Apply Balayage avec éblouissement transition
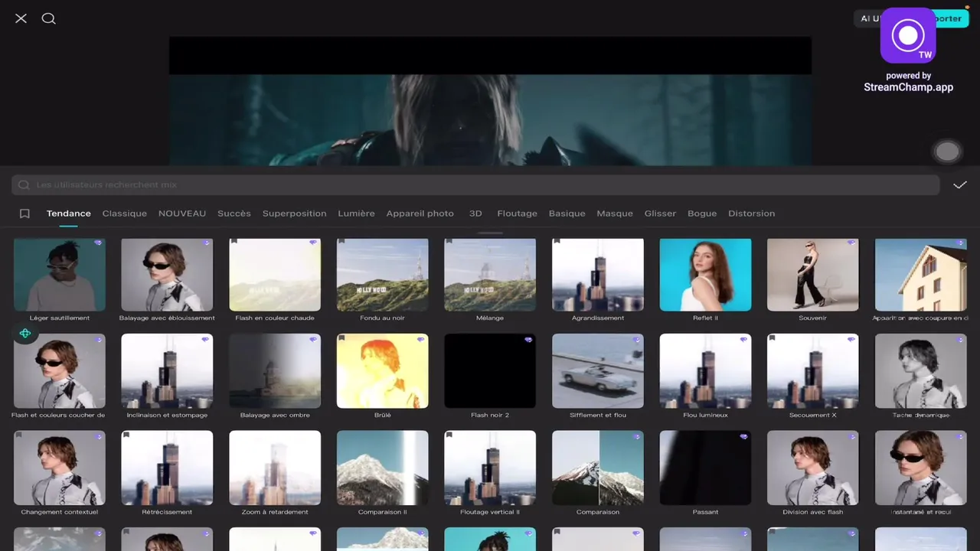 167,275
